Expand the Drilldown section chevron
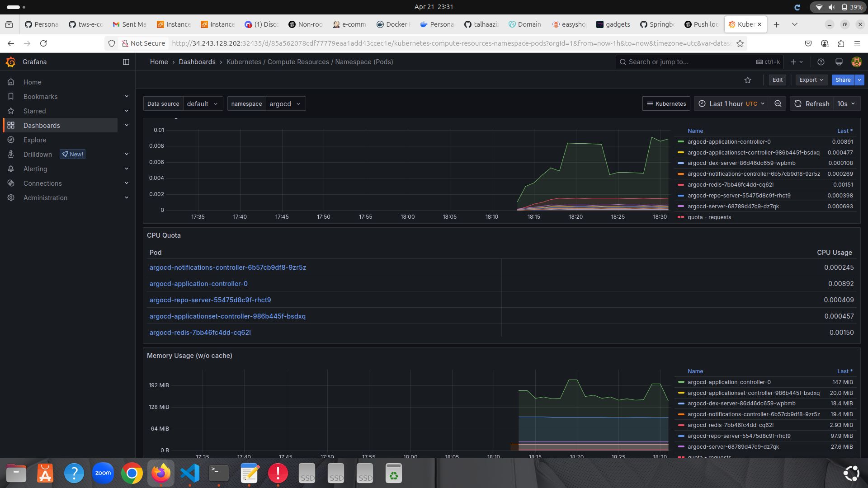This screenshot has width=868, height=488. 127,155
